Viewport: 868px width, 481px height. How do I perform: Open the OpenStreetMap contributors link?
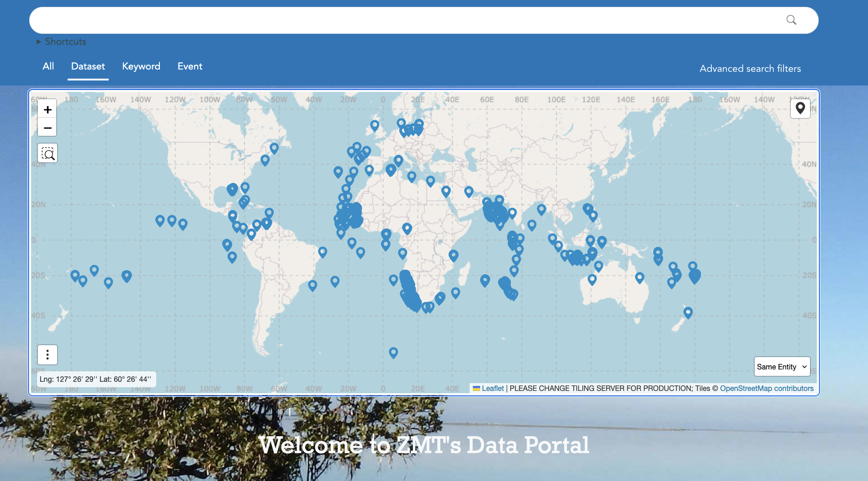click(767, 388)
